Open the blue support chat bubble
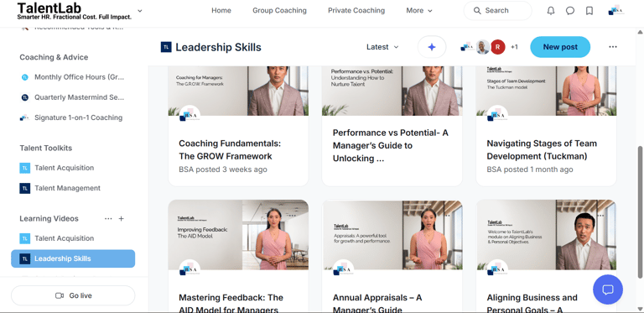The width and height of the screenshot is (644, 313). pos(608,290)
